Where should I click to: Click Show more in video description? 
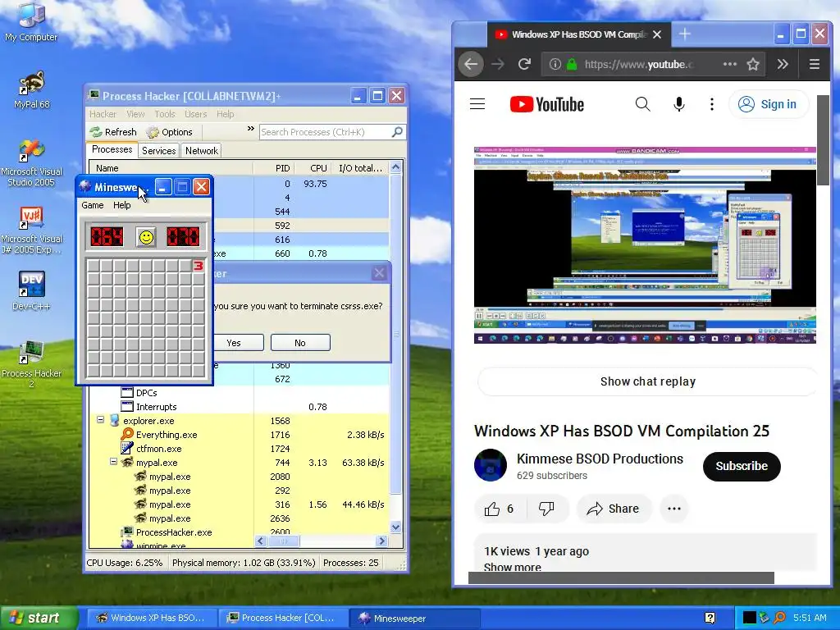pos(512,567)
